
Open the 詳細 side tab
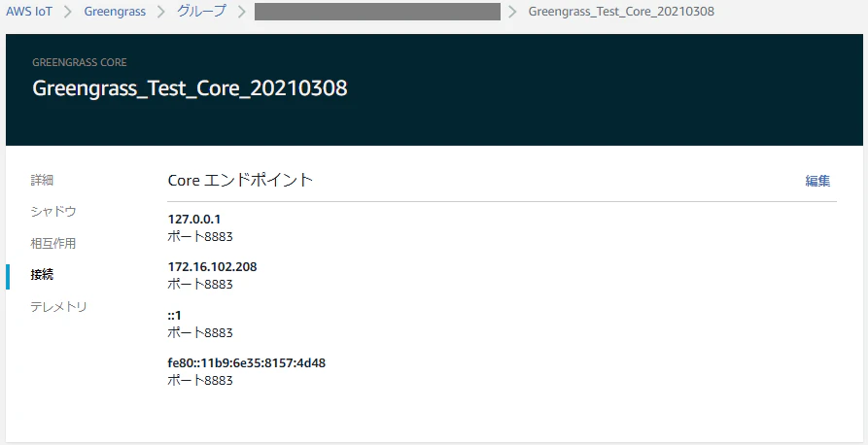[x=42, y=180]
